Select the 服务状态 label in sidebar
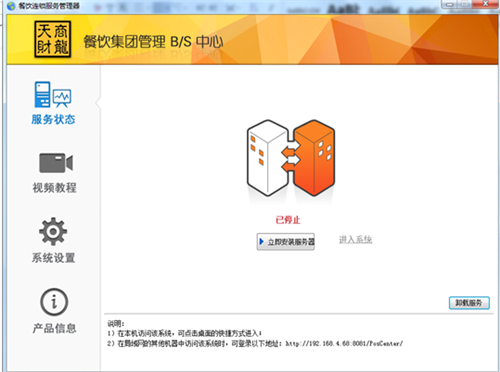 pos(53,119)
